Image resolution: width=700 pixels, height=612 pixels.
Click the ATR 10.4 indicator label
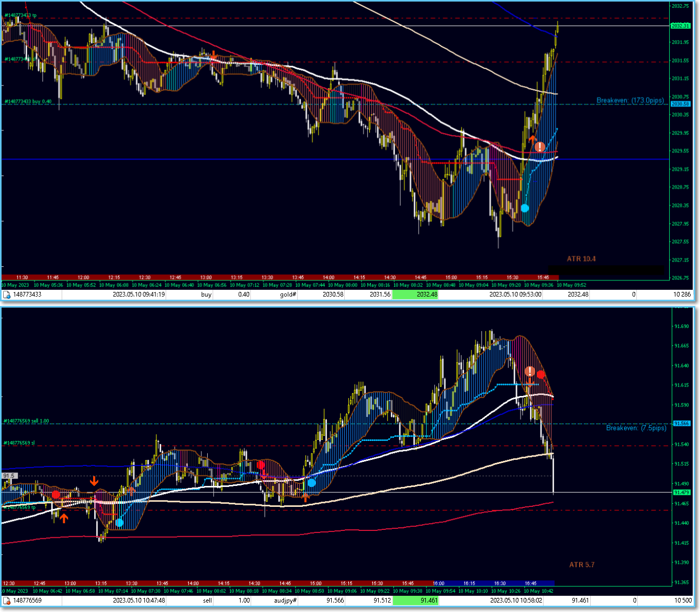[581, 259]
